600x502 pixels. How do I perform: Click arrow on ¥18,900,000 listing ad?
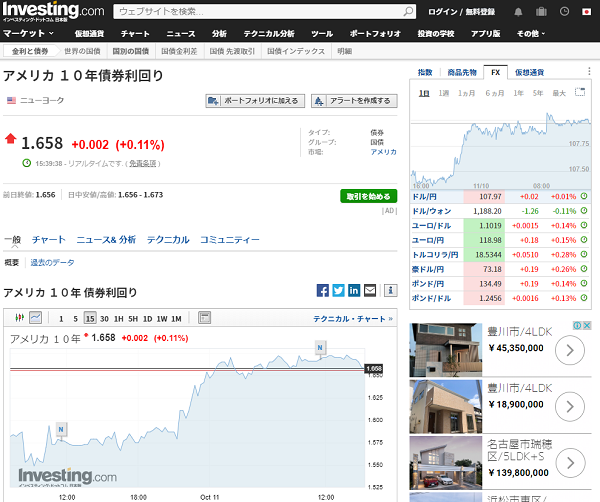tap(570, 407)
